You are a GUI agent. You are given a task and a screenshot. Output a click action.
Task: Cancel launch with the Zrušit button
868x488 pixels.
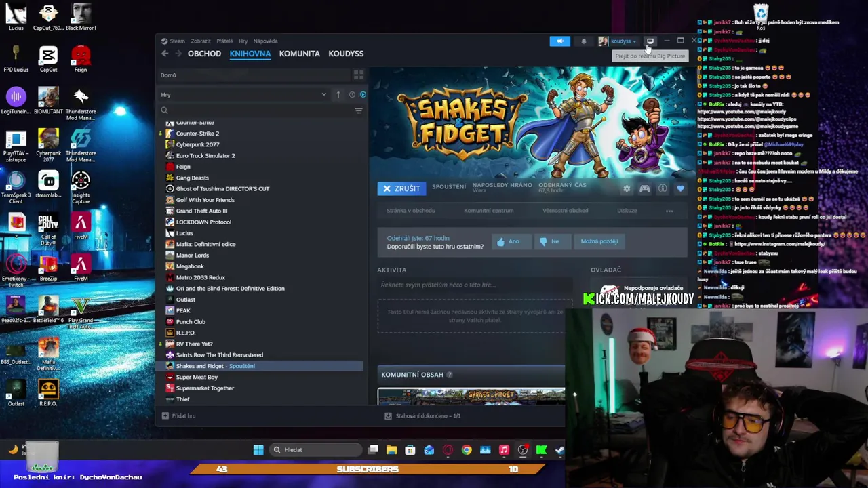[402, 188]
